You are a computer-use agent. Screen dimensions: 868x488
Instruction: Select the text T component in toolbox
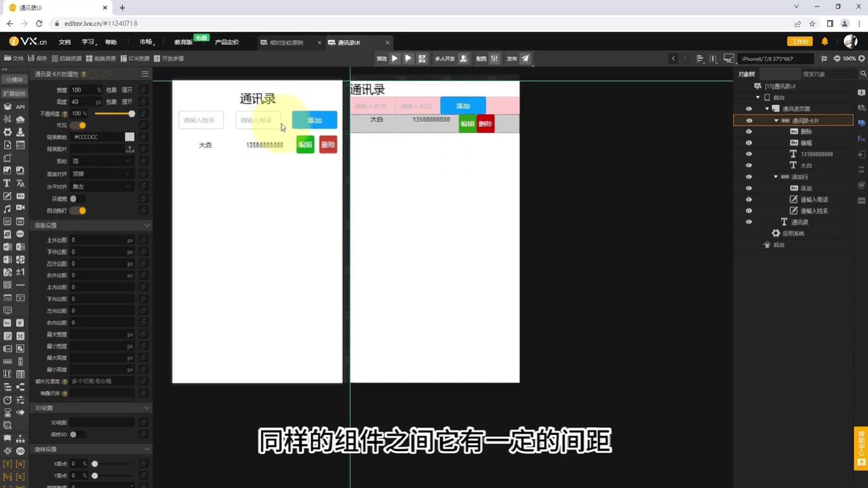(7, 183)
